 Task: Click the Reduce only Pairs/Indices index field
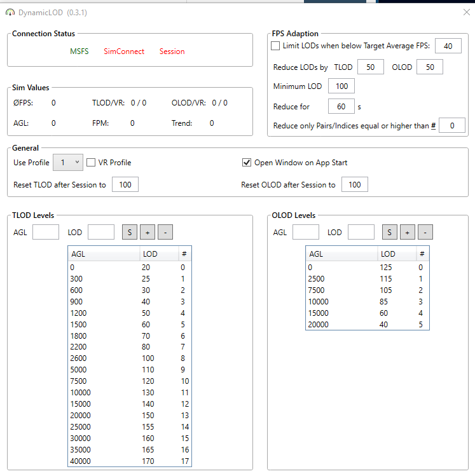pyautogui.click(x=452, y=125)
